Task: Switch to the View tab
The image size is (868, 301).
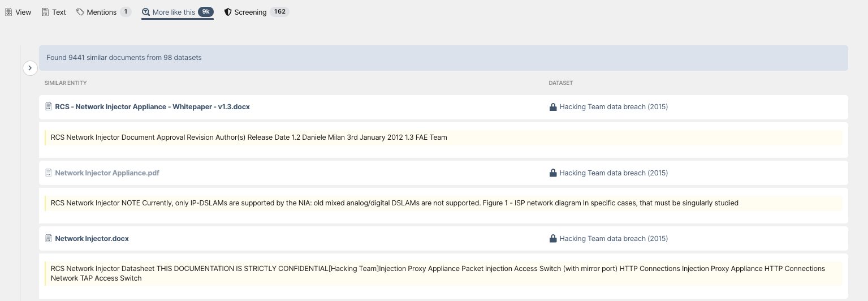Action: click(18, 12)
